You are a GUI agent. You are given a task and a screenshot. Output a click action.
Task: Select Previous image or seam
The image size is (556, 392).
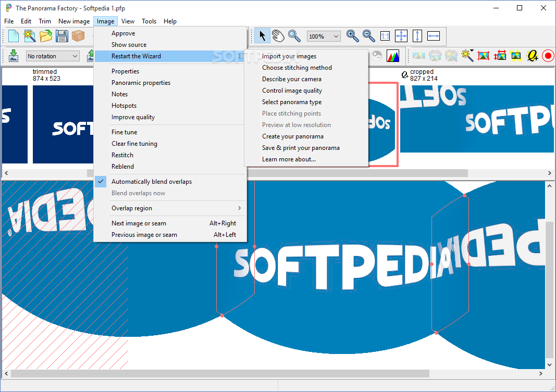(x=170, y=235)
